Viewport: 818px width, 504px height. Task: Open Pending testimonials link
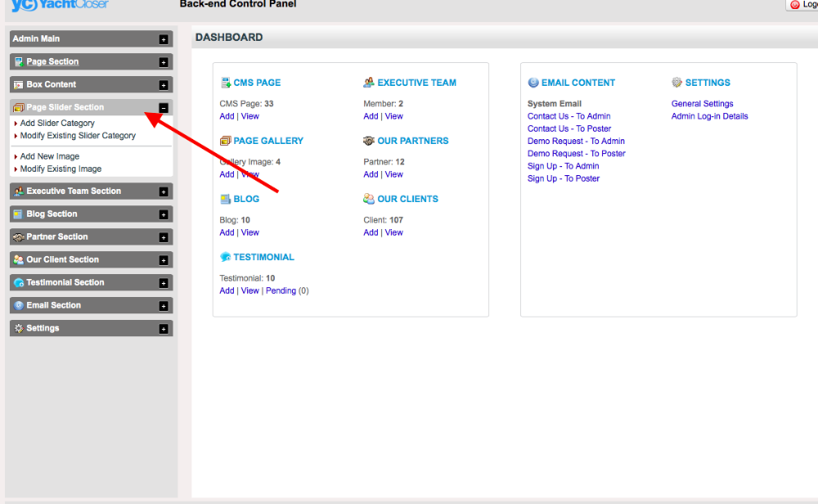tap(281, 290)
